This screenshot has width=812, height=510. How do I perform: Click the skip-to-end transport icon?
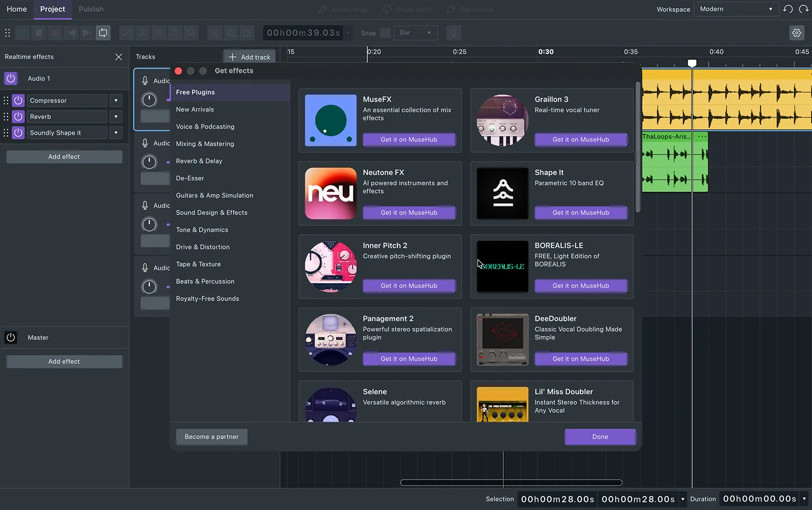[86, 33]
